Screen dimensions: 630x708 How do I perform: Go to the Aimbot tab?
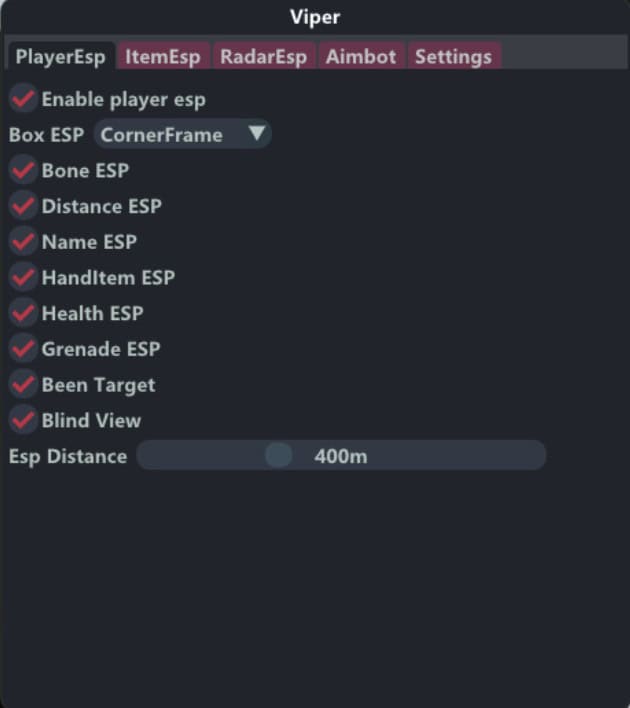tap(360, 57)
